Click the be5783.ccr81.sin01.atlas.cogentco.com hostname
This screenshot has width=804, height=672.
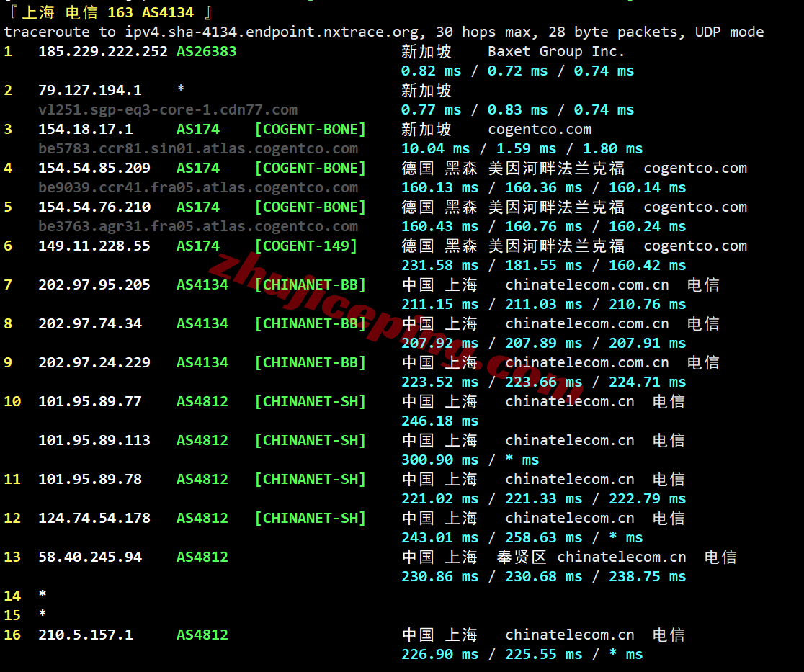(197, 148)
